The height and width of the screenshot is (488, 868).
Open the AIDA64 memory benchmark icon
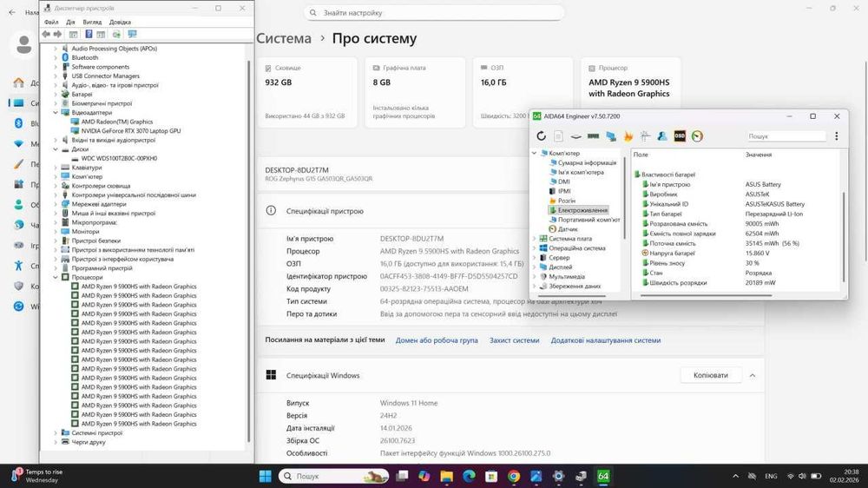(593, 135)
